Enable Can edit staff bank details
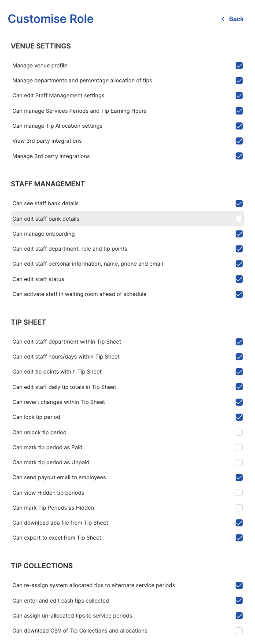The image size is (255, 644). pyautogui.click(x=239, y=218)
